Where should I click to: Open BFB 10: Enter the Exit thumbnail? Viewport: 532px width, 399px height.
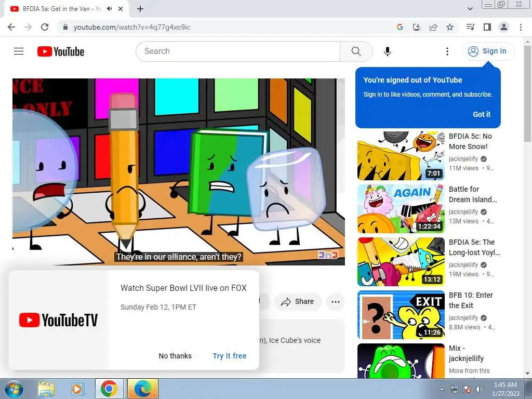(x=401, y=314)
